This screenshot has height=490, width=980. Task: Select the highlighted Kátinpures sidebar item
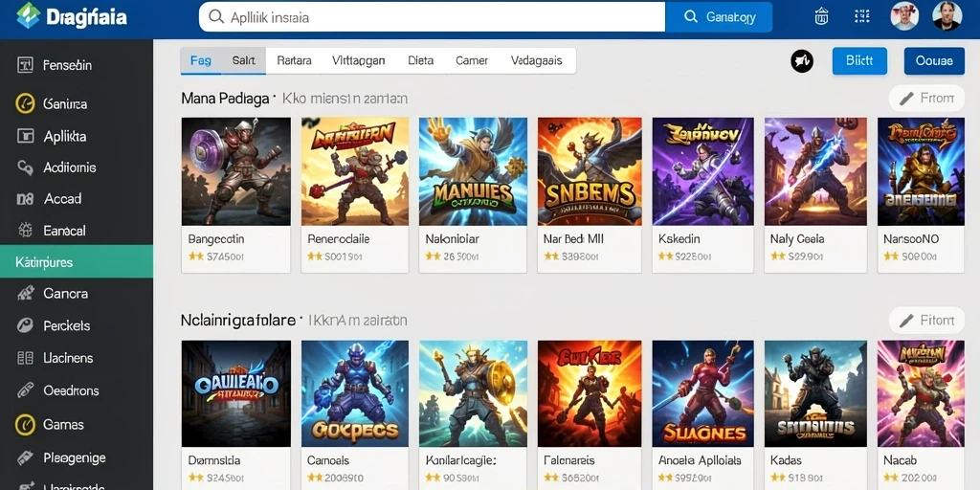[x=77, y=262]
